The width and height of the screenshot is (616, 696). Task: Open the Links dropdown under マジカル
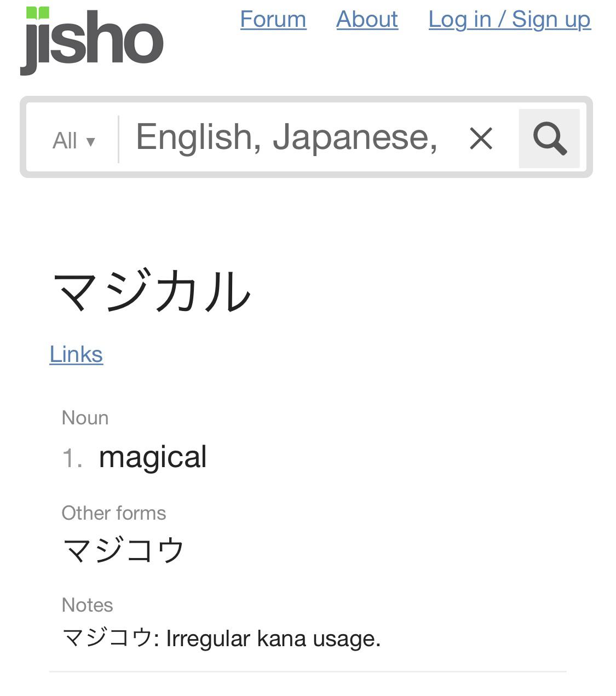coord(76,354)
